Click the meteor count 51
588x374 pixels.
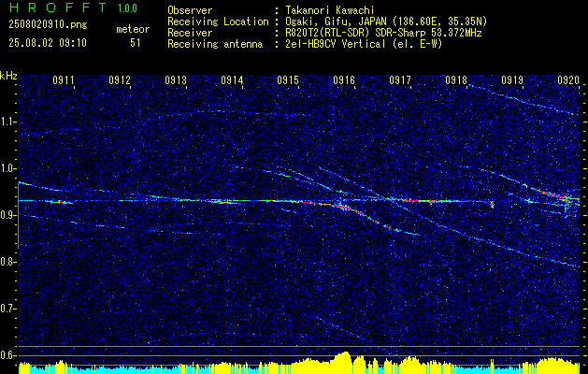136,43
